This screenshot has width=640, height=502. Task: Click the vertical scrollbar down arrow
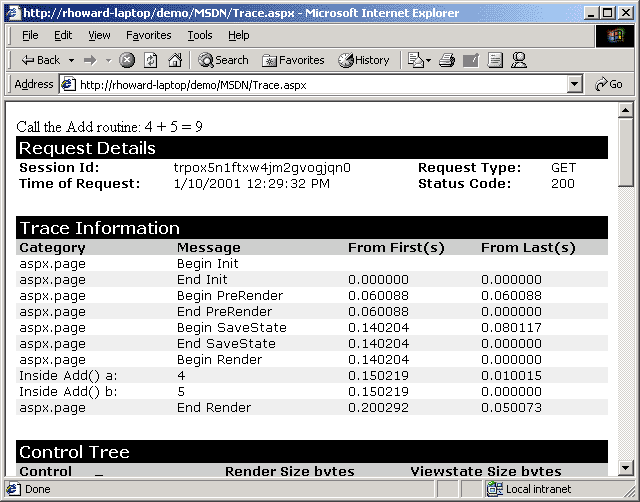coord(626,467)
